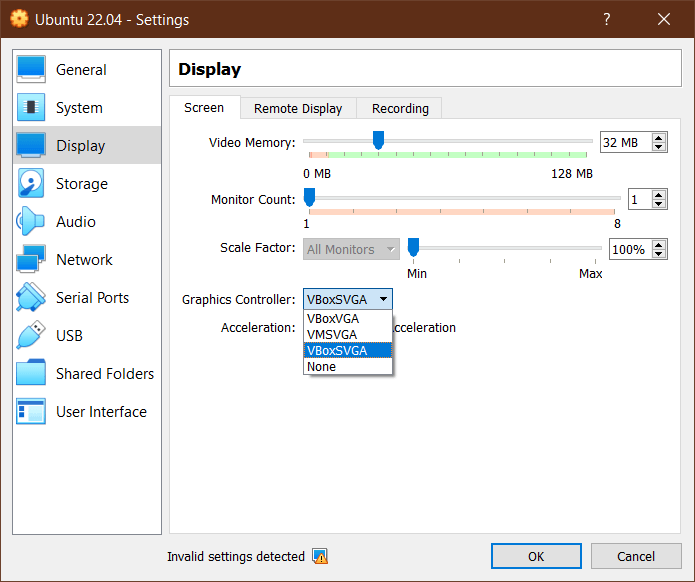The width and height of the screenshot is (695, 582).
Task: Click the 'Graphics Controller:' label
Action: [x=238, y=300]
